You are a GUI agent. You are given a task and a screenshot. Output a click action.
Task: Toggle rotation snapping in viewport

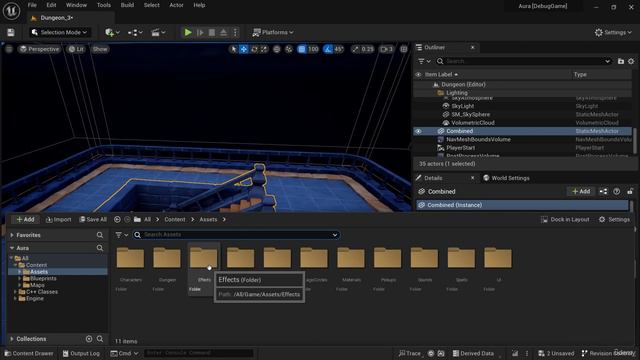pos(328,49)
